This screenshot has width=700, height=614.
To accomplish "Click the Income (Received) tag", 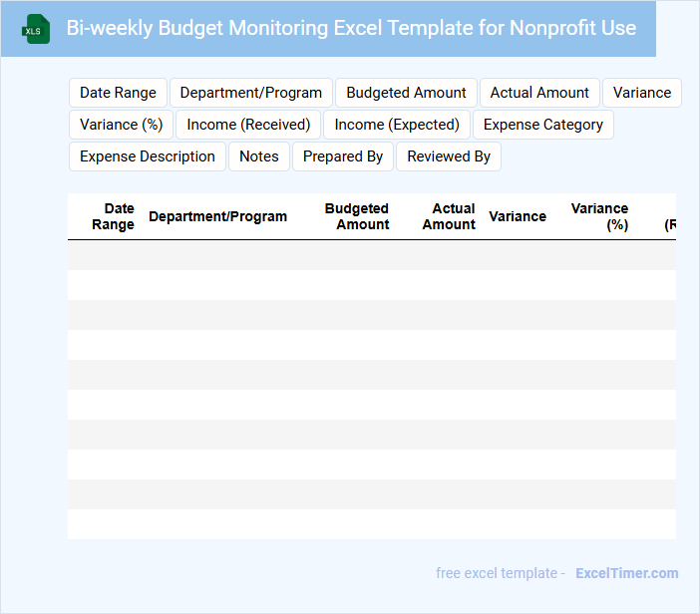I will pyautogui.click(x=248, y=125).
